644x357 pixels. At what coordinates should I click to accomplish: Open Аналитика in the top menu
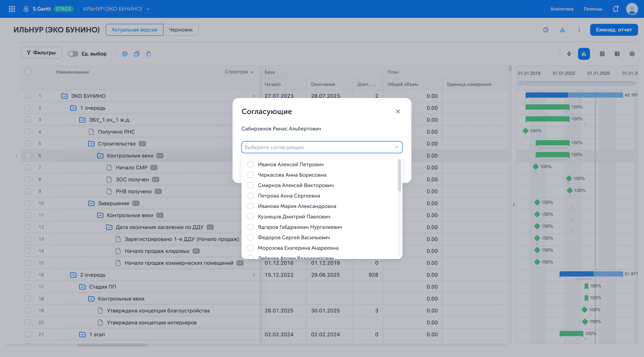point(561,9)
